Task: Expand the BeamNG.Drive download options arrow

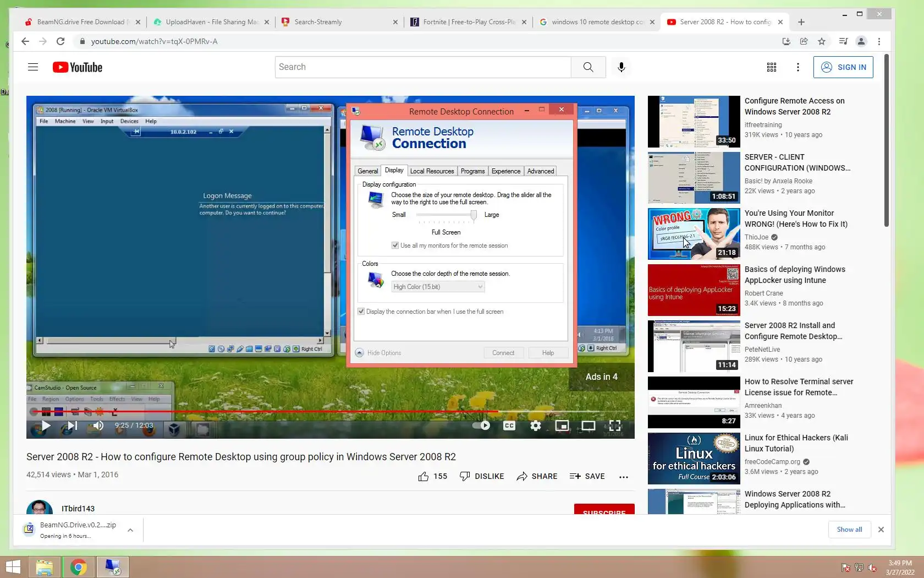Action: click(130, 530)
